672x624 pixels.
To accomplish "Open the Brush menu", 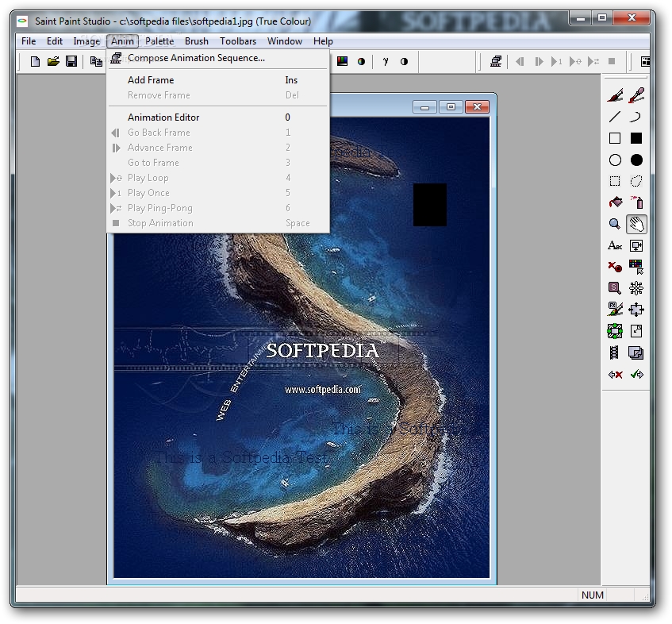I will (x=197, y=41).
